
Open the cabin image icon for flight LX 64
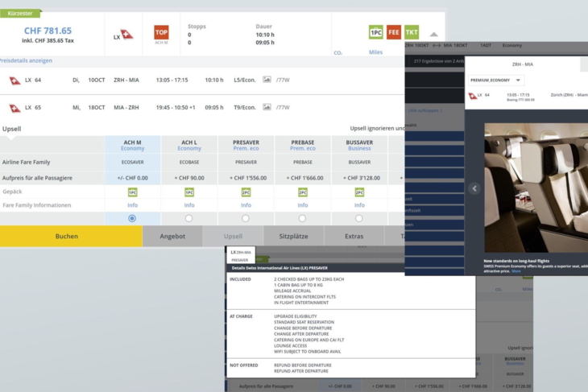point(267,80)
